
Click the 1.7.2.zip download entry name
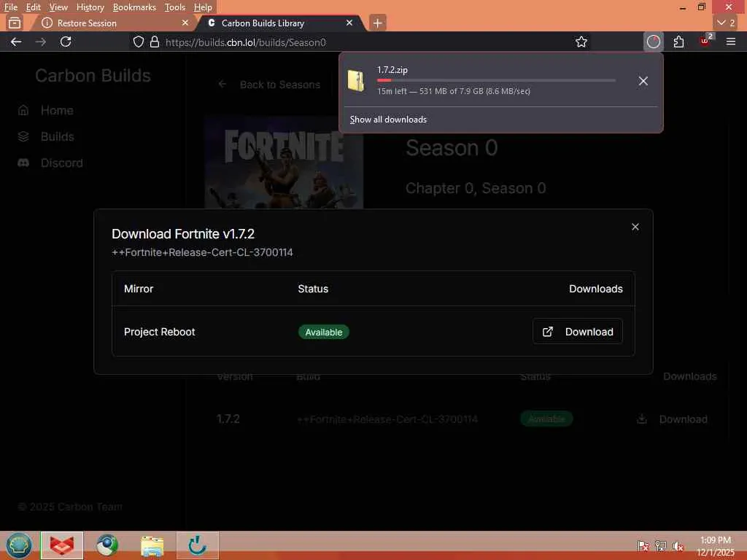tap(392, 70)
